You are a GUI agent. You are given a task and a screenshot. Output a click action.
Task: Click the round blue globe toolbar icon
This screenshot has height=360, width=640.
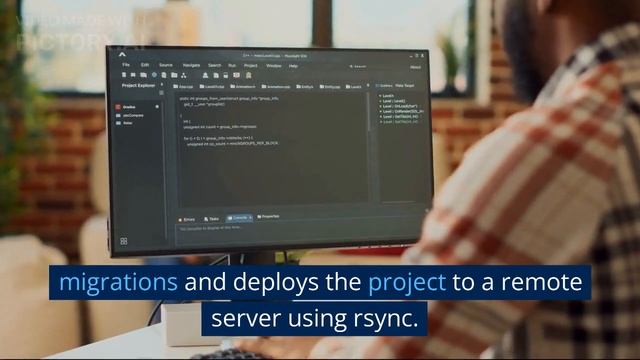coord(154,75)
